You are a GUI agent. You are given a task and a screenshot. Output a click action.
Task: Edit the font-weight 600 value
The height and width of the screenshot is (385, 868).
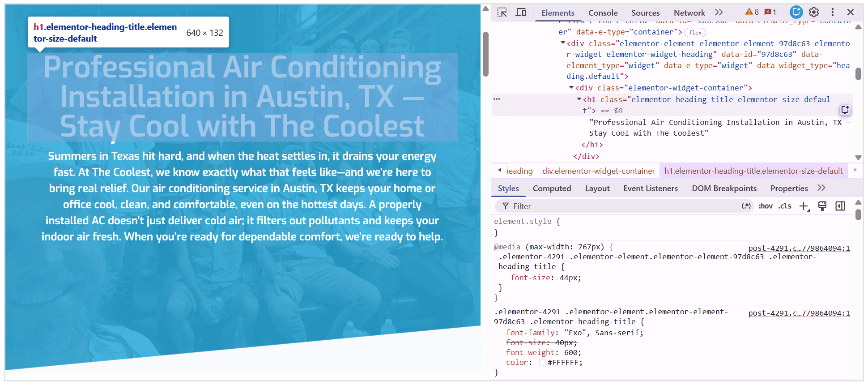pos(570,352)
